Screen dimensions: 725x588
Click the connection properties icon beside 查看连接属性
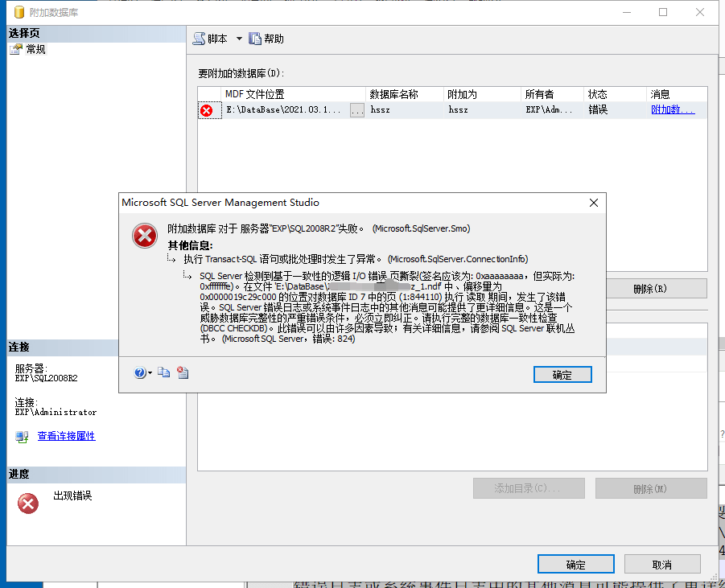click(x=22, y=437)
